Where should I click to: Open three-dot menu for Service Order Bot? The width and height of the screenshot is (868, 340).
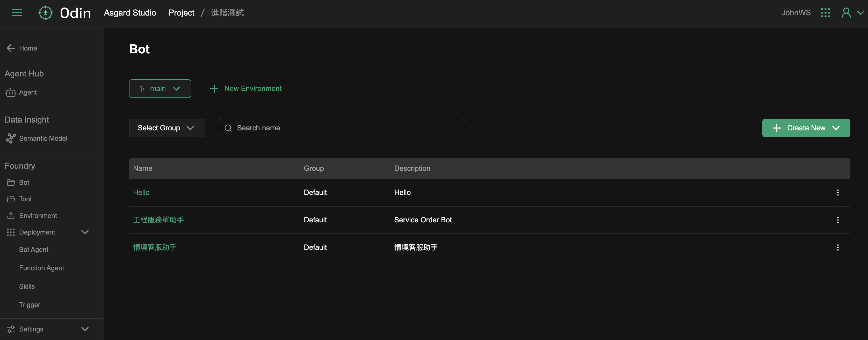coord(838,220)
